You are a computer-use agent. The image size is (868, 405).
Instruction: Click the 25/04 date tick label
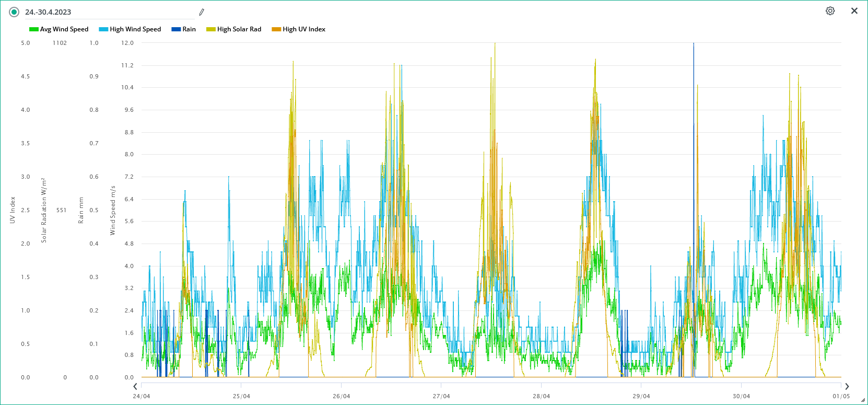point(241,396)
